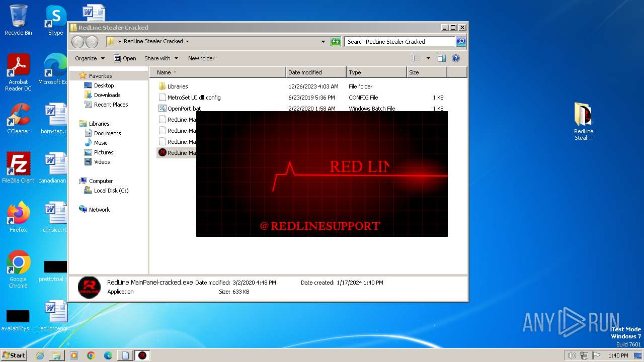
Task: Sort files by the Name column header
Action: [x=217, y=72]
